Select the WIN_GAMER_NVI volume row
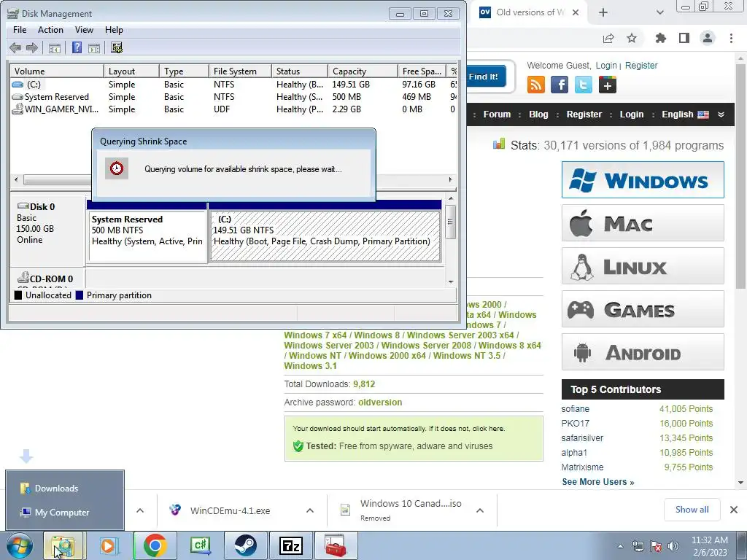 (x=233, y=109)
